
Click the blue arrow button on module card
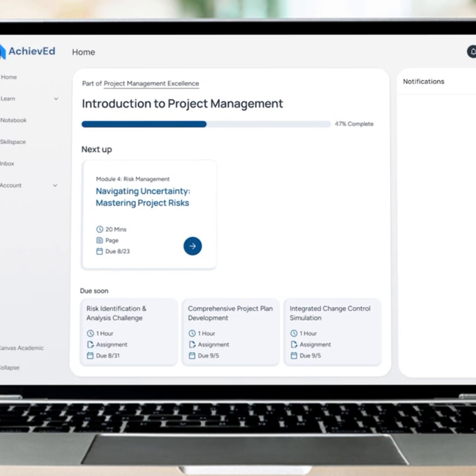click(x=192, y=246)
